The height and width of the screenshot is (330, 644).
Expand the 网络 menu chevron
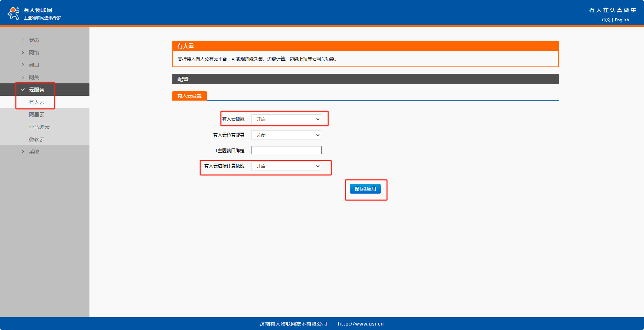23,52
